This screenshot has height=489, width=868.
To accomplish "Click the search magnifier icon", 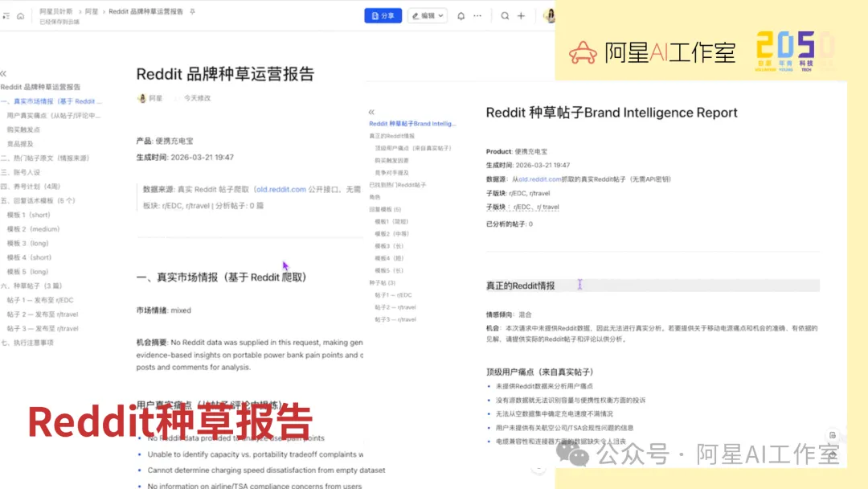I will [x=505, y=16].
